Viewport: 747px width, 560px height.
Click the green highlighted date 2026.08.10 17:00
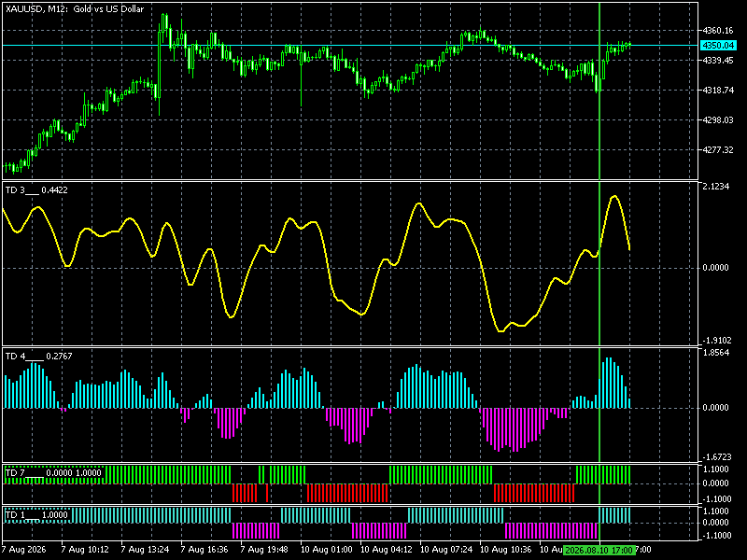tap(599, 550)
